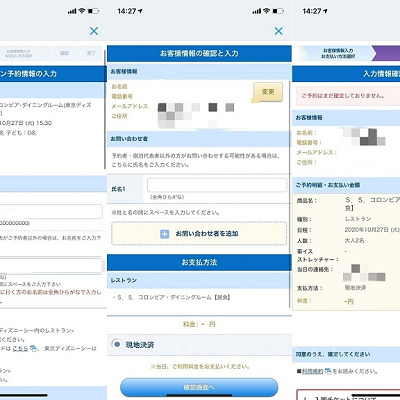Screen dimensions: 400x400
Task: Tap the wifi icon in the left screen status bar
Action: coord(82,11)
